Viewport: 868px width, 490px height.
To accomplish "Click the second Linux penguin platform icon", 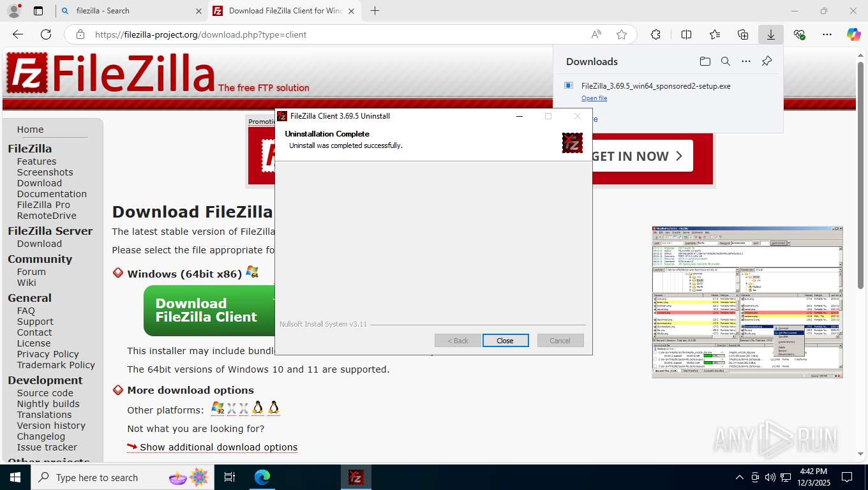I will pos(274,408).
